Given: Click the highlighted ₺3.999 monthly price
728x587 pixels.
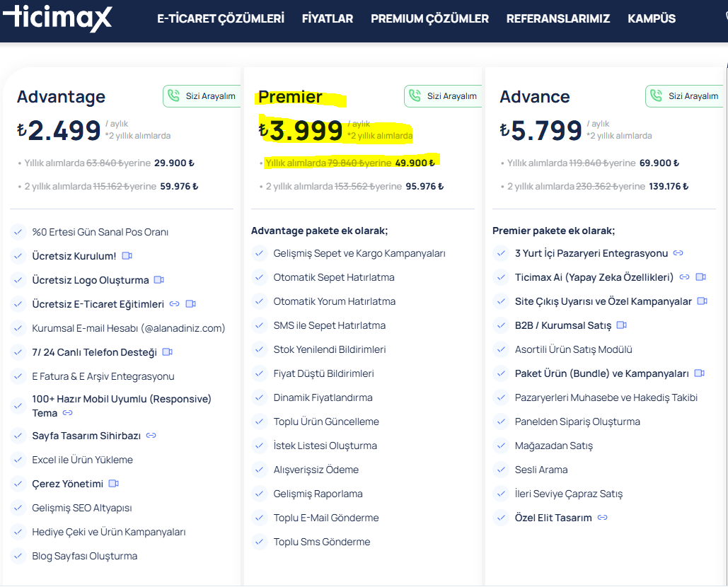Looking at the screenshot, I should 301,130.
